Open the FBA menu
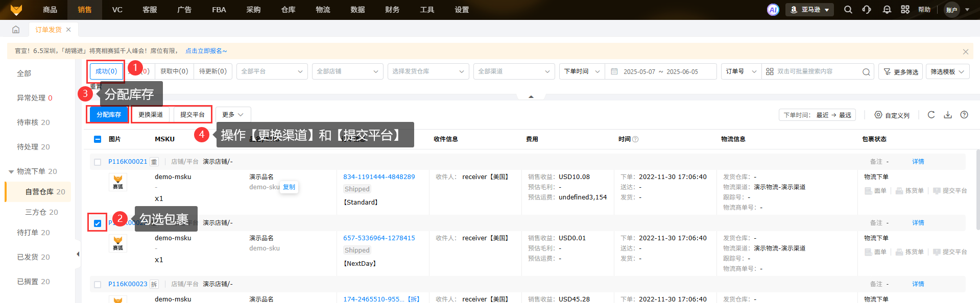This screenshot has width=980, height=303. pos(219,10)
